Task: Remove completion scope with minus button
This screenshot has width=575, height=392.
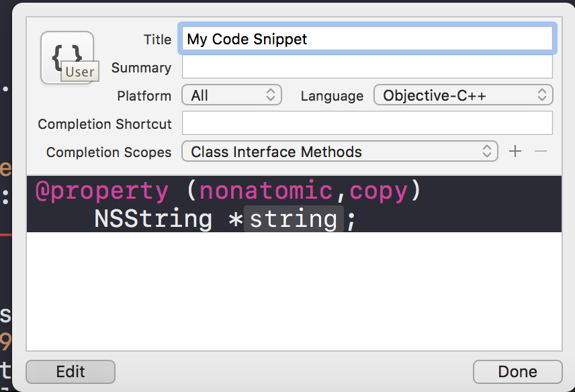Action: [541, 152]
